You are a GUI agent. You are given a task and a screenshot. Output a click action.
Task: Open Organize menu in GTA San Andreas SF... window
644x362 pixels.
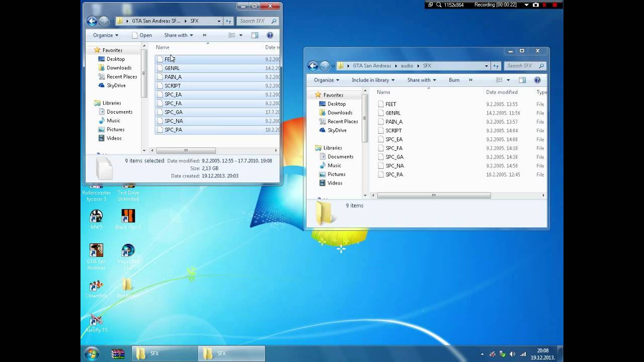[106, 35]
